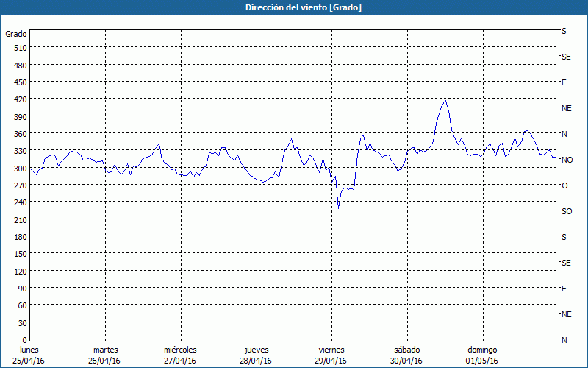Click the chart title 'Dirección del viento [Grado]'
Viewport: 588px width, 368px height.
click(293, 7)
